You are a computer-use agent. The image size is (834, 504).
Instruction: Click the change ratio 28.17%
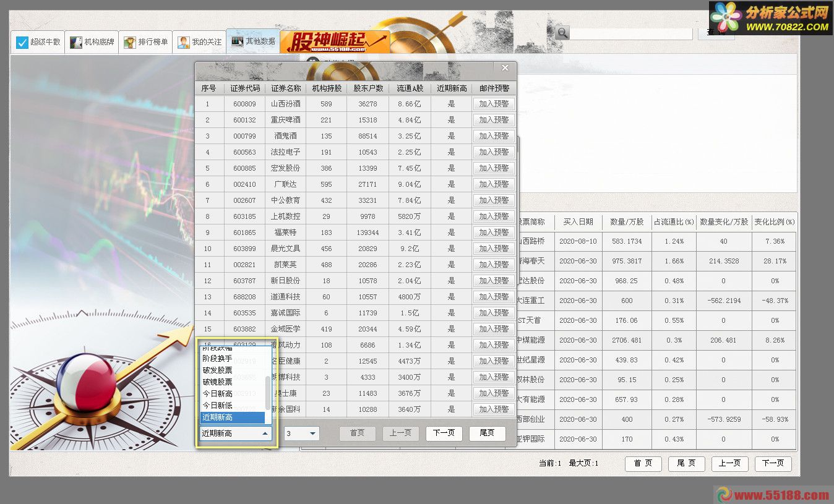click(x=775, y=261)
